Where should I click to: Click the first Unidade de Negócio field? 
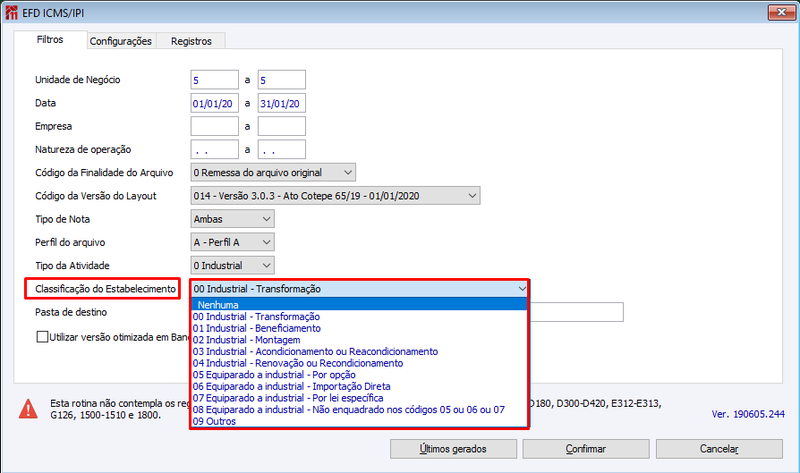pos(215,80)
